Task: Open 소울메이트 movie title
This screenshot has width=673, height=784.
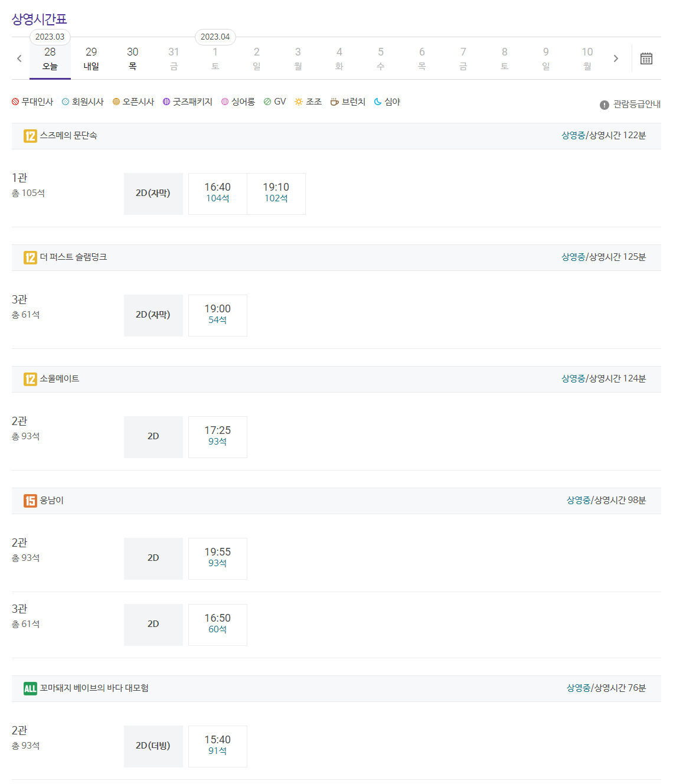Action: [x=60, y=378]
